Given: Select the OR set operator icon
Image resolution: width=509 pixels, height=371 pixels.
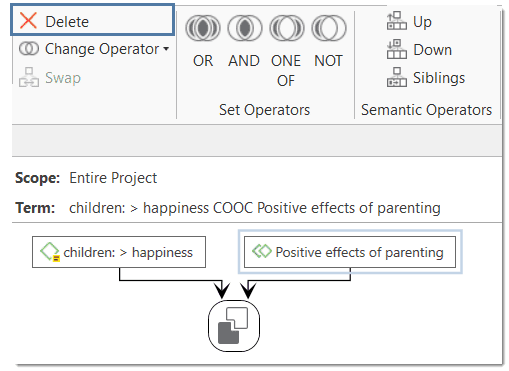Looking at the screenshot, I should tap(203, 28).
